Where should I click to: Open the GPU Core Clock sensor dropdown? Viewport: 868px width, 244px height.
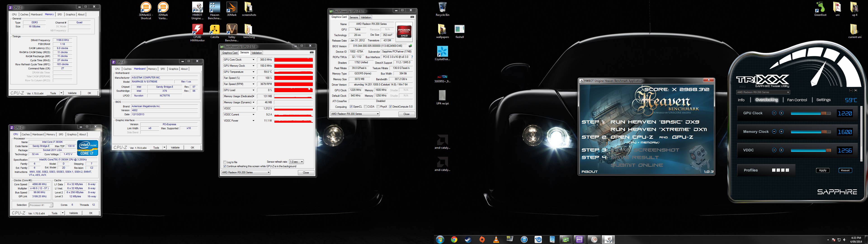pos(253,60)
